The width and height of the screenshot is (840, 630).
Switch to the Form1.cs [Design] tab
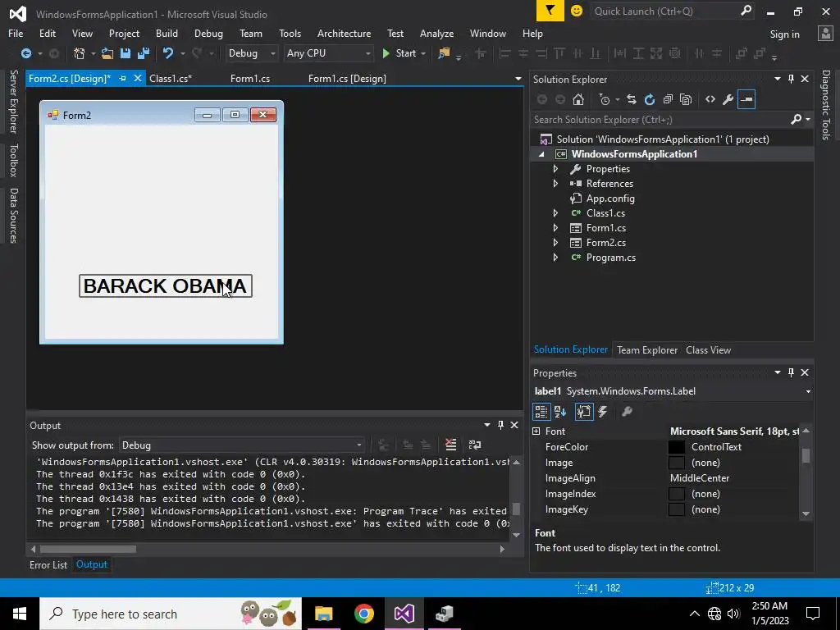click(x=347, y=78)
